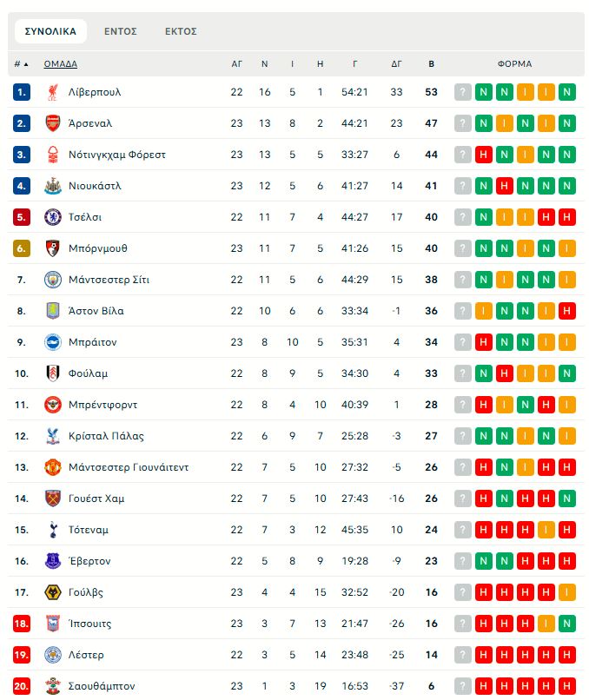Sort standings by ΟΜΑΔΑ column header

pos(61,64)
